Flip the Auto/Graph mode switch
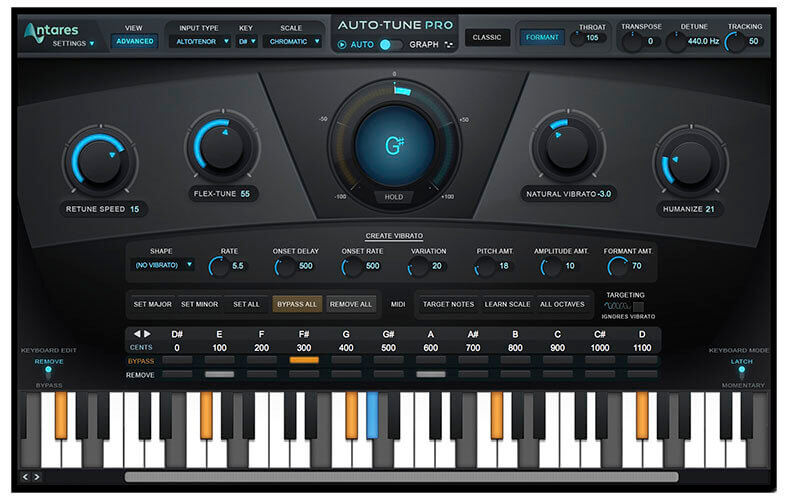 390,44
